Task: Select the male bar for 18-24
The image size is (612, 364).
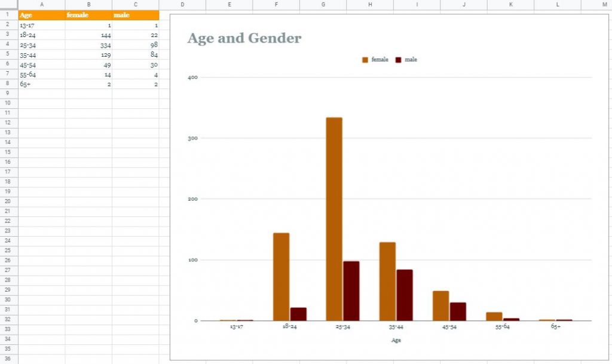Action: (298, 314)
